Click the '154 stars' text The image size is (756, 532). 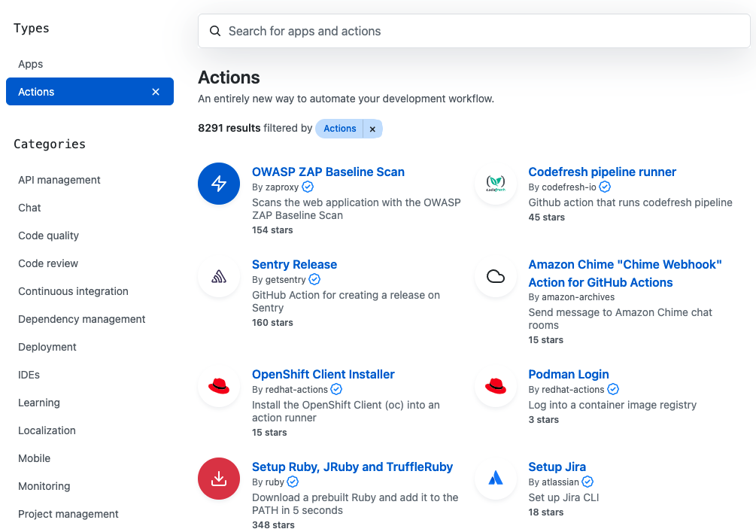pyautogui.click(x=272, y=230)
